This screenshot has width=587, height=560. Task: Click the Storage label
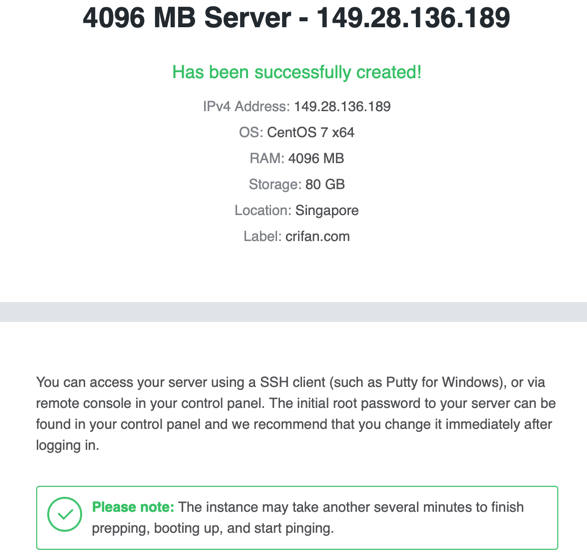[x=275, y=184]
